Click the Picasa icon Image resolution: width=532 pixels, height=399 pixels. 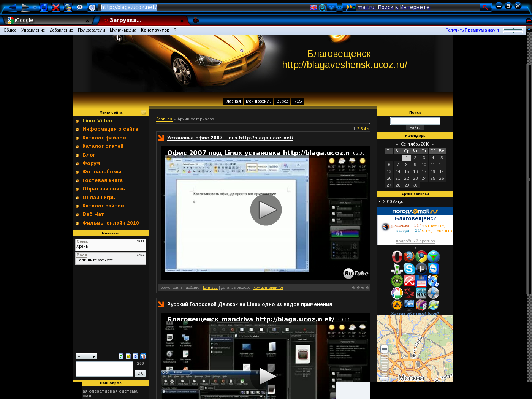(x=397, y=293)
